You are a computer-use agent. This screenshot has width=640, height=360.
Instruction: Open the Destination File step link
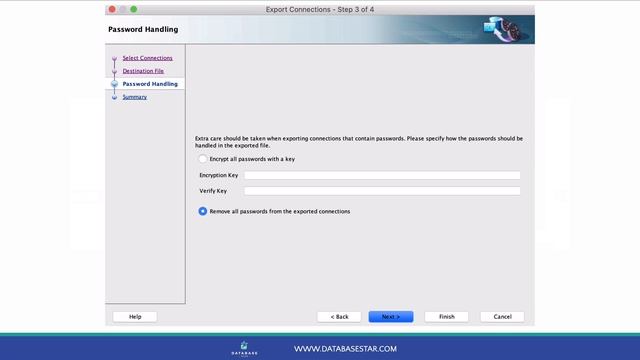coord(143,71)
